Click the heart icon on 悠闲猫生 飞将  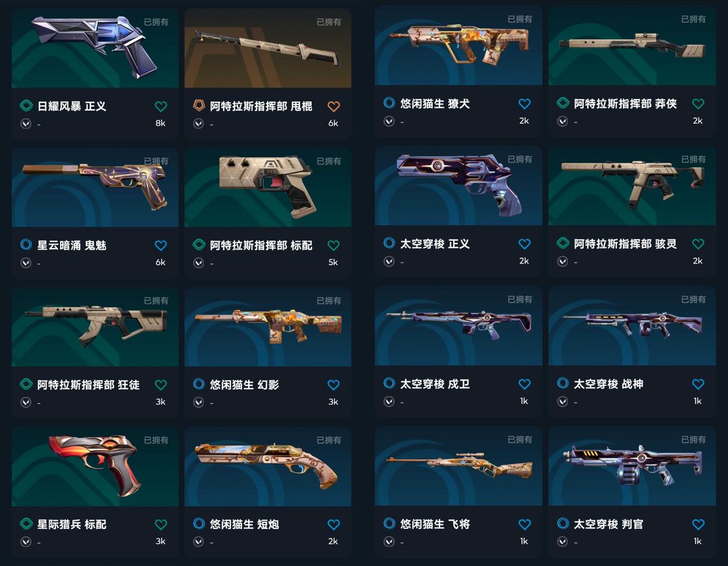click(524, 524)
